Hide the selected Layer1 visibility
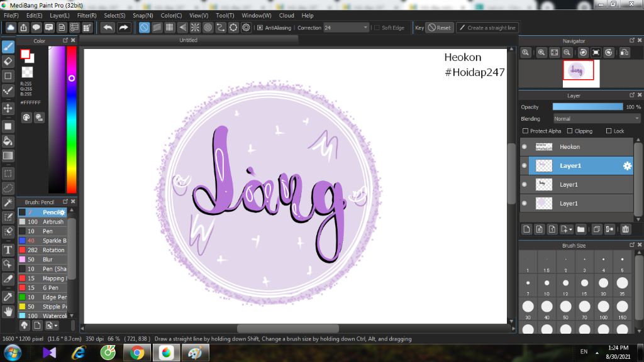644x362 pixels. coord(525,165)
